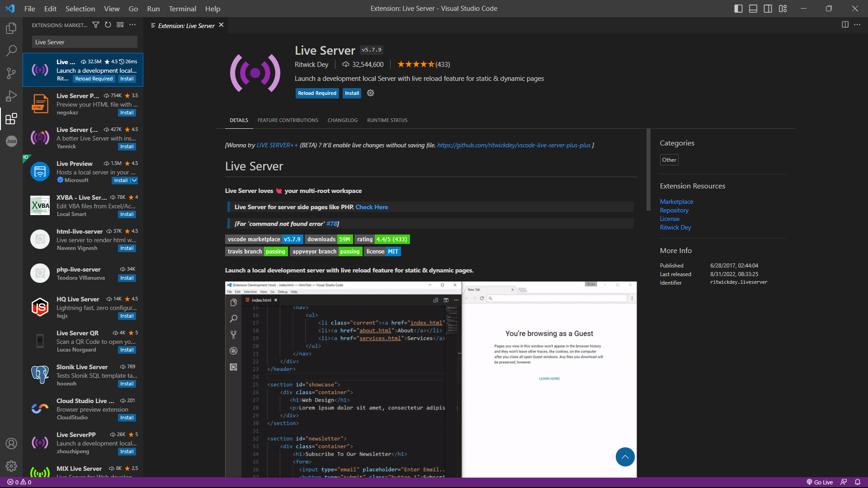
Task: Open Ritwick Dey resource link in sidebar
Action: coord(675,227)
